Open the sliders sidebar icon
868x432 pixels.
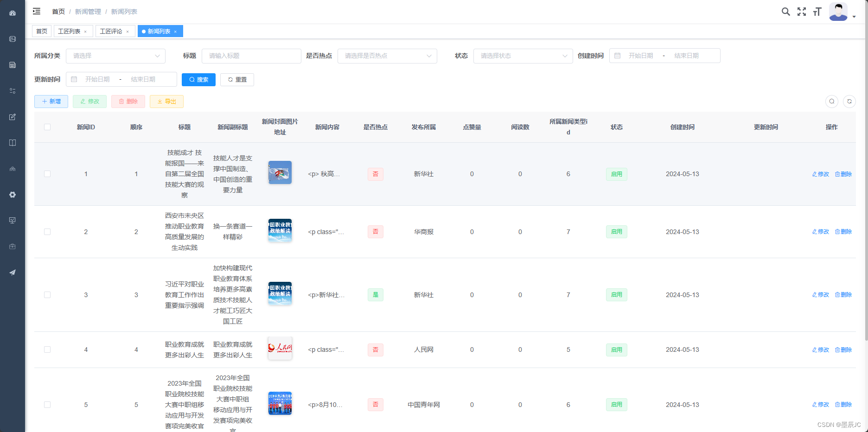pyautogui.click(x=13, y=91)
